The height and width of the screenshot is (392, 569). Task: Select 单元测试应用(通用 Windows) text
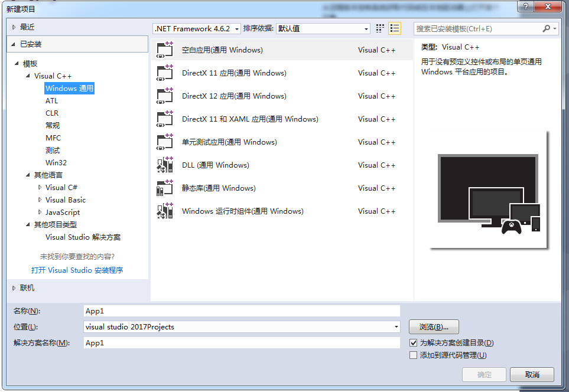(x=229, y=142)
